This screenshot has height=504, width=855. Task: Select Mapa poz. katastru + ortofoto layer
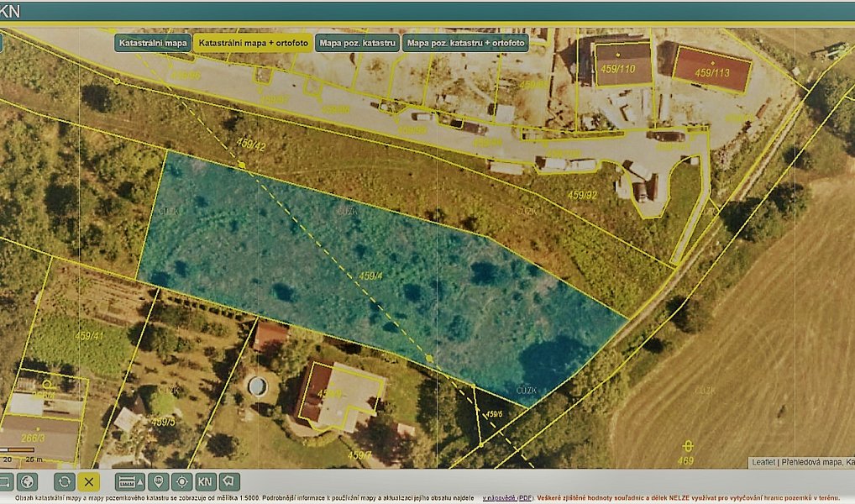[465, 43]
